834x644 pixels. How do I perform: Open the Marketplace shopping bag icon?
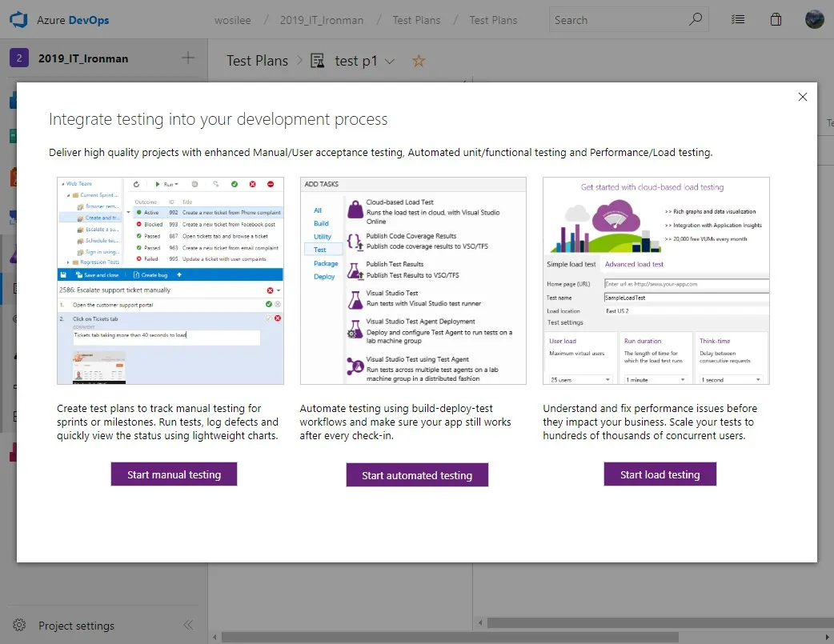[776, 19]
